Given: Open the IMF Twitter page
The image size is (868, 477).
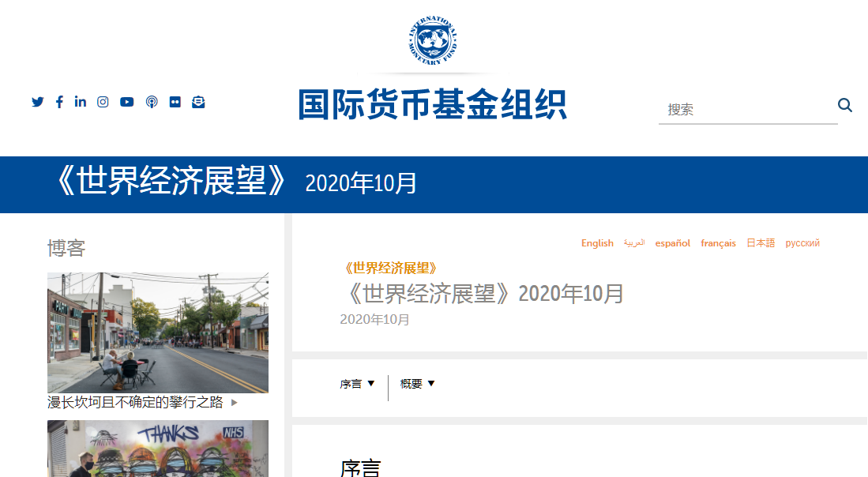Looking at the screenshot, I should 38,102.
